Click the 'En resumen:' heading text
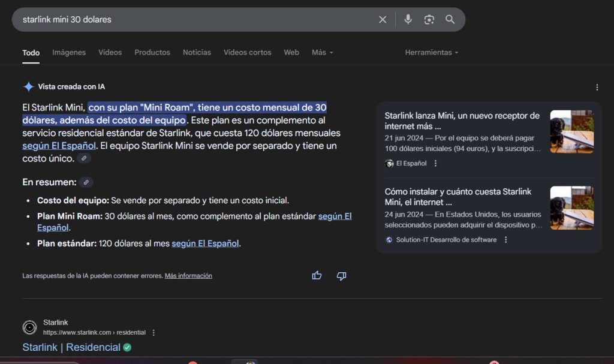 pyautogui.click(x=49, y=182)
